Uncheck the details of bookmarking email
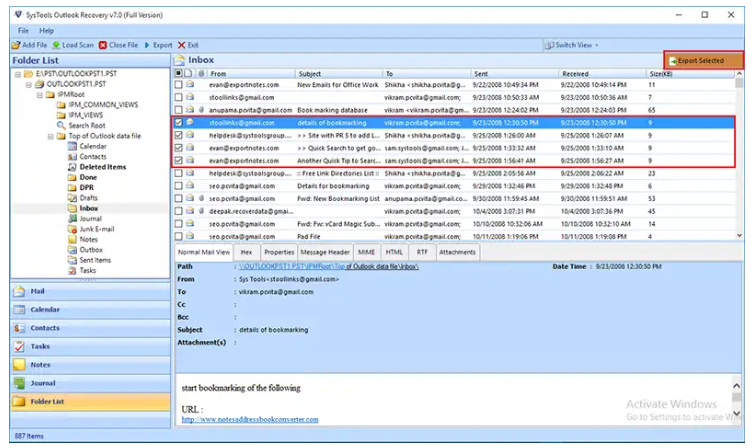 pos(179,123)
